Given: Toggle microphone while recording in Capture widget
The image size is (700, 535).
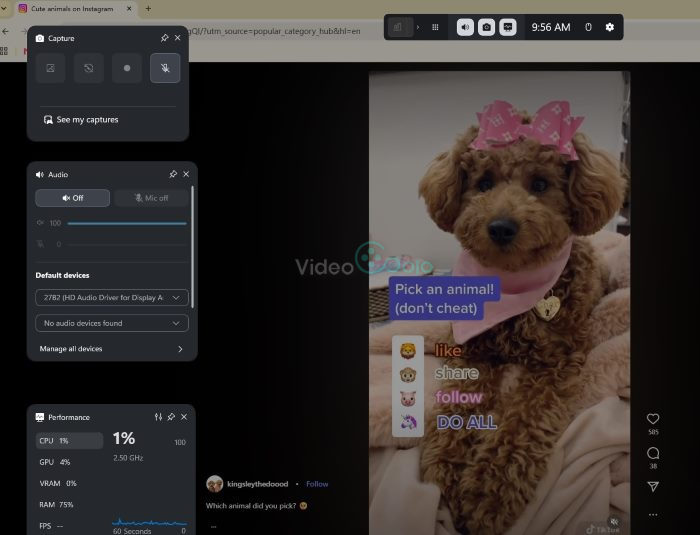Looking at the screenshot, I should pyautogui.click(x=165, y=68).
